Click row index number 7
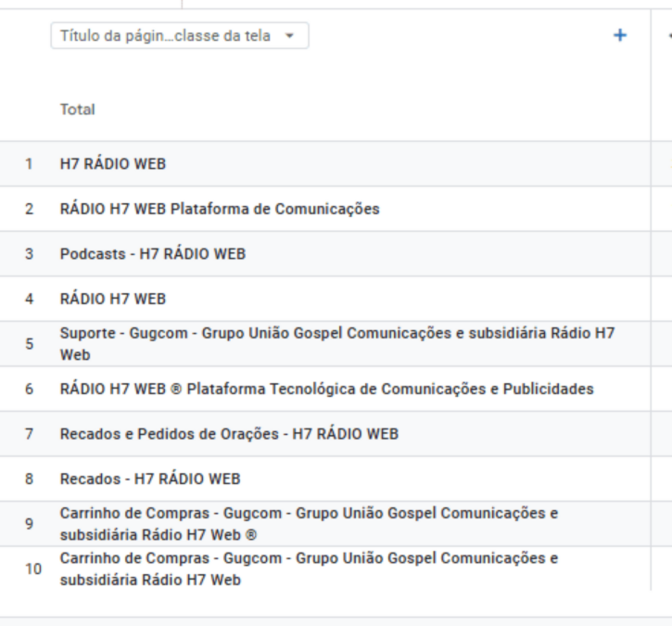 click(x=29, y=434)
